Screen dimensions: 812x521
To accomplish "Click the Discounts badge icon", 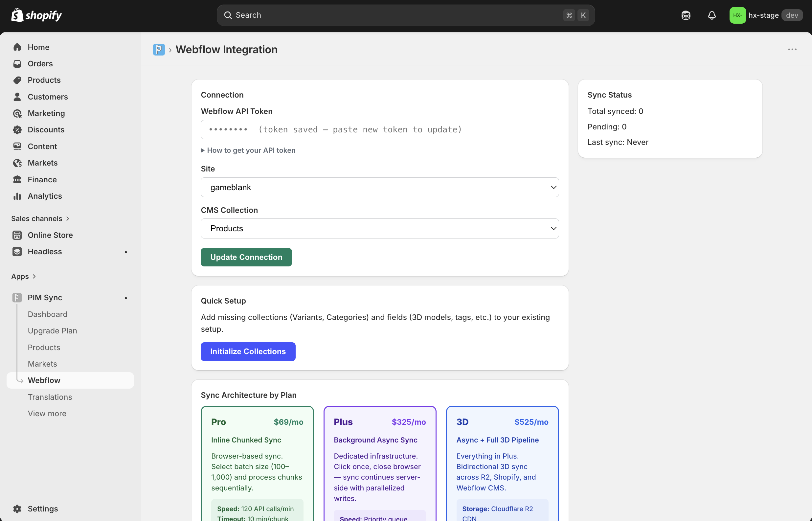I will point(17,129).
